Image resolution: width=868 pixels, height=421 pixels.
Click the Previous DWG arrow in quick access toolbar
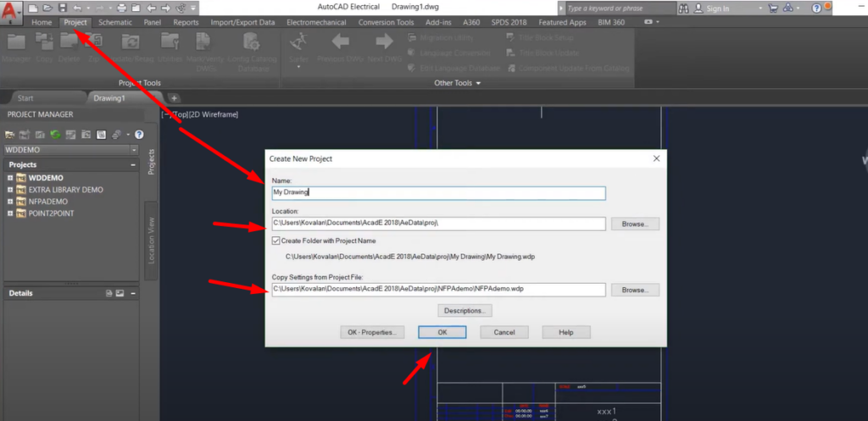[x=152, y=8]
